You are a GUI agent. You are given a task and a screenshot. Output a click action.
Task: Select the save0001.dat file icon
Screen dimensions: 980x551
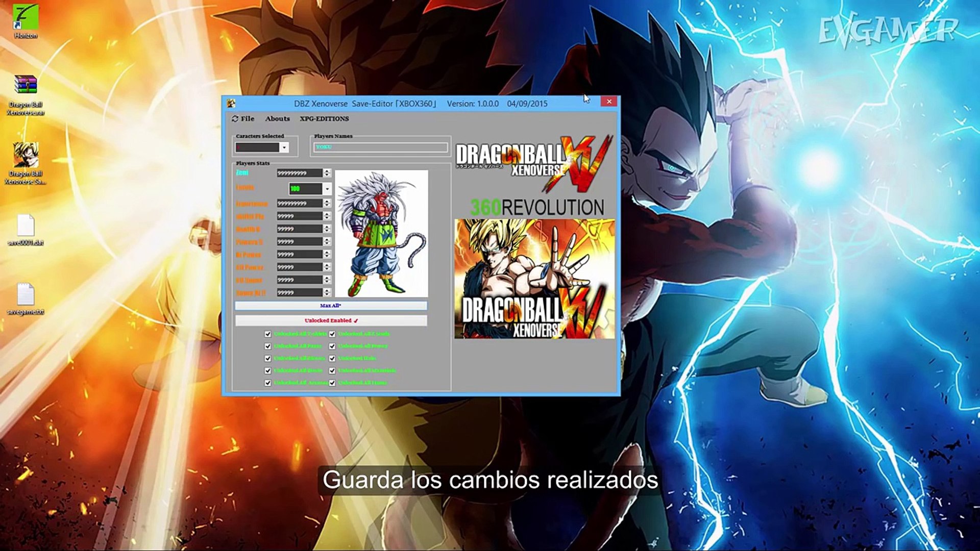coord(25,226)
